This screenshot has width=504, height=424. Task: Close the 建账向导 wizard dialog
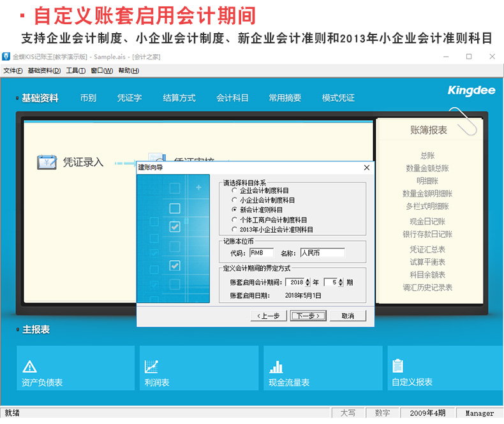[x=367, y=168]
